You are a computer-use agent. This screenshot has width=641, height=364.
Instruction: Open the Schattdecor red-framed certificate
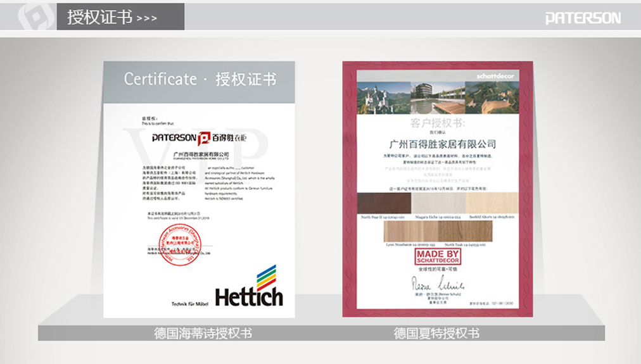click(x=438, y=189)
